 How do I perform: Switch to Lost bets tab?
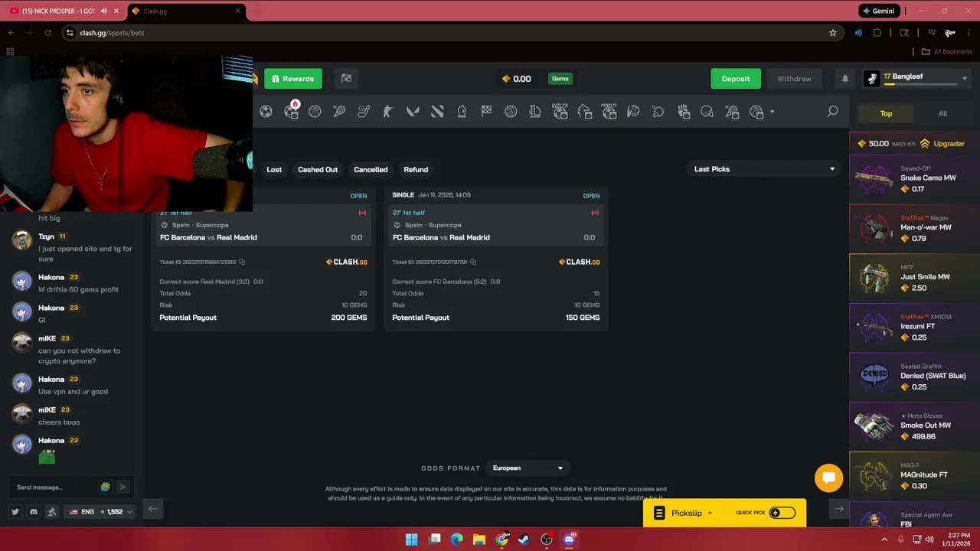pyautogui.click(x=274, y=169)
